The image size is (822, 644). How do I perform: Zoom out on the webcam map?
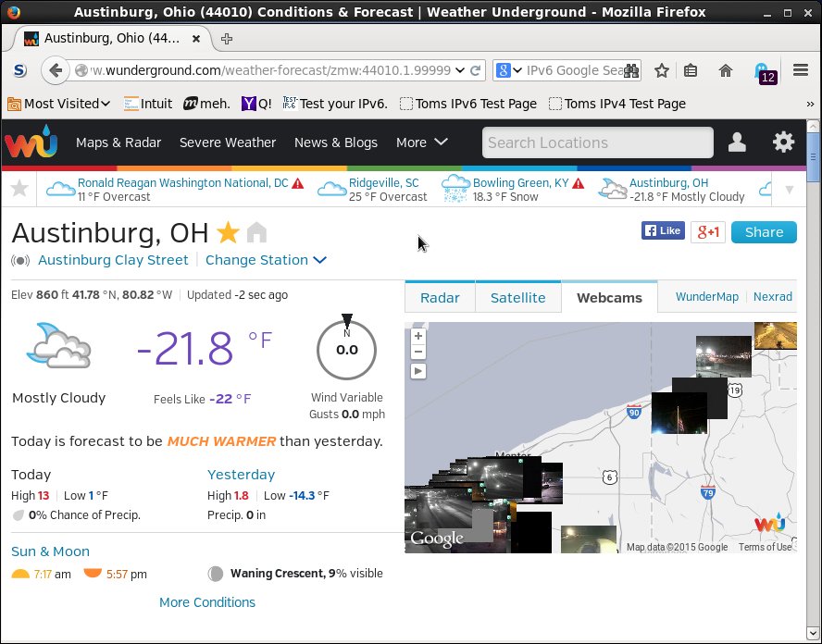(x=418, y=352)
